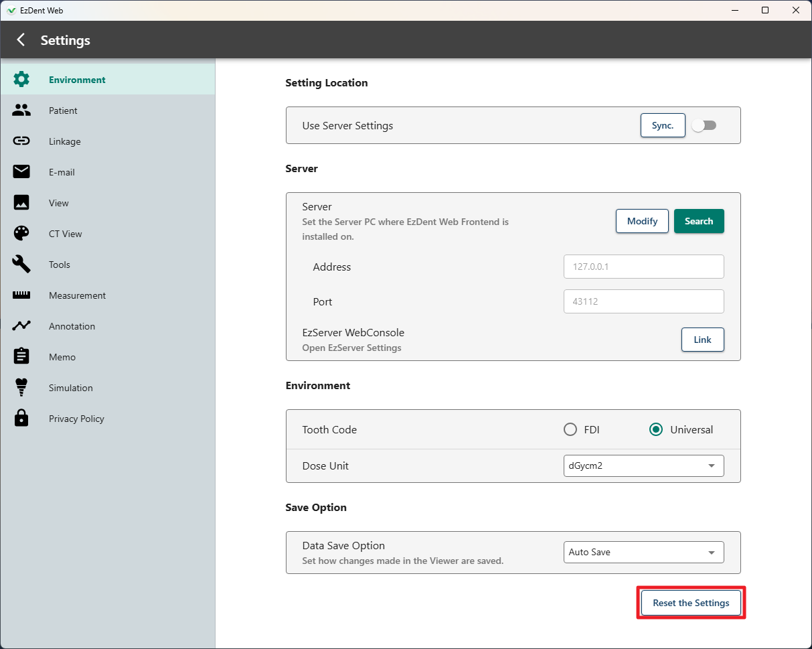Open Simulation implant icon

coord(21,388)
